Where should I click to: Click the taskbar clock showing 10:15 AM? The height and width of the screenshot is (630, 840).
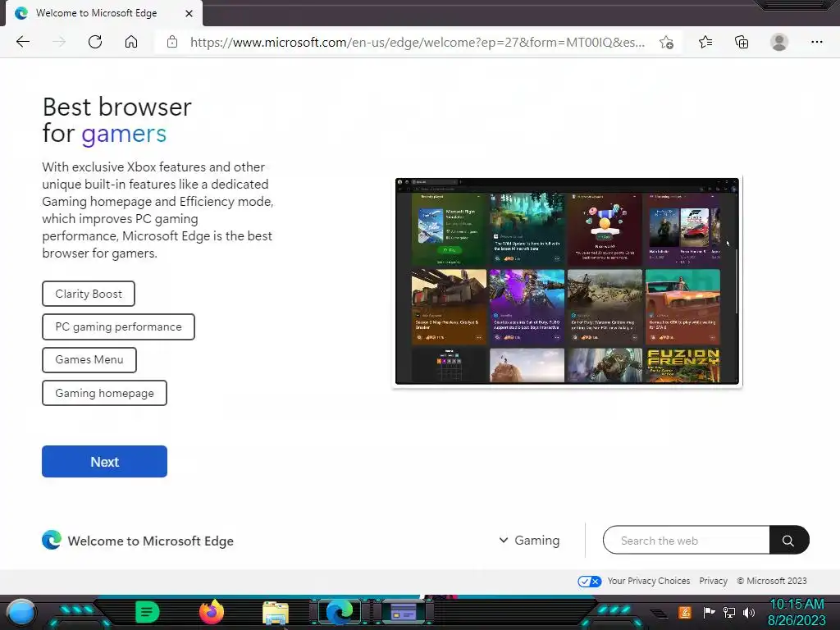click(797, 612)
